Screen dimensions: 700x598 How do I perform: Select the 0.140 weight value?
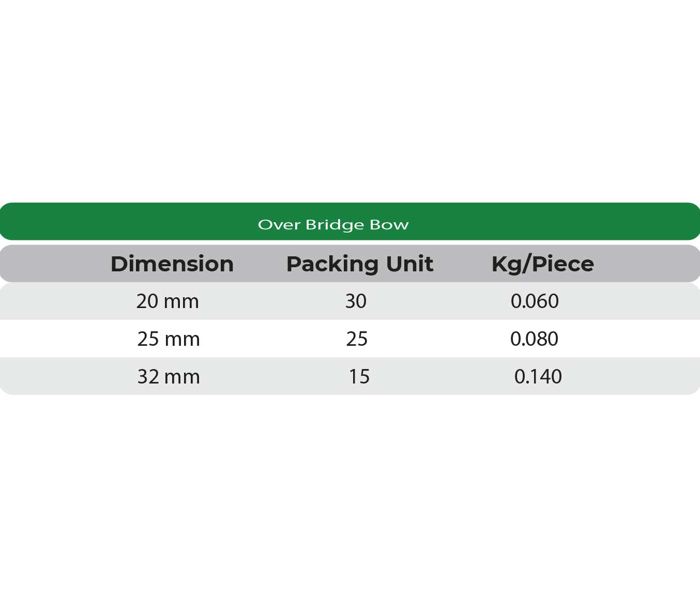538,377
